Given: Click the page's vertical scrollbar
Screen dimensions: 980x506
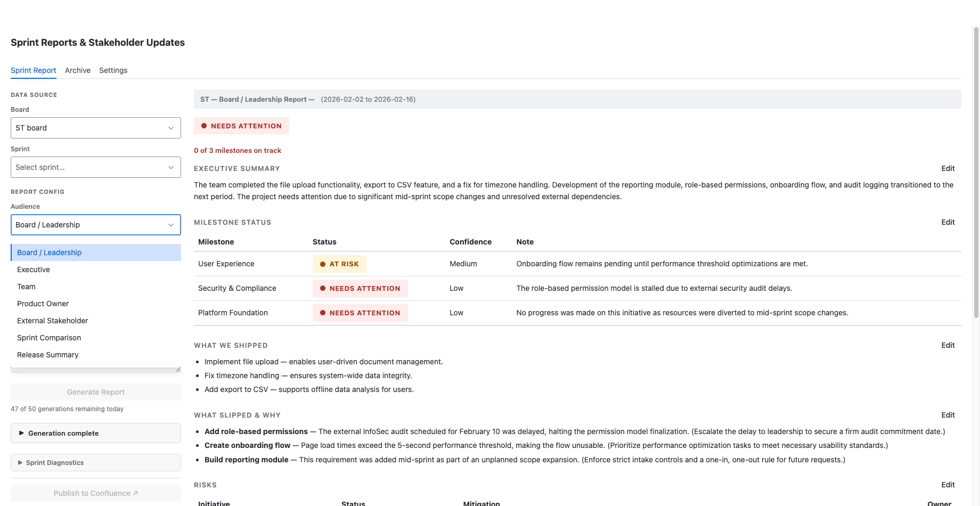Looking at the screenshot, I should point(976,170).
